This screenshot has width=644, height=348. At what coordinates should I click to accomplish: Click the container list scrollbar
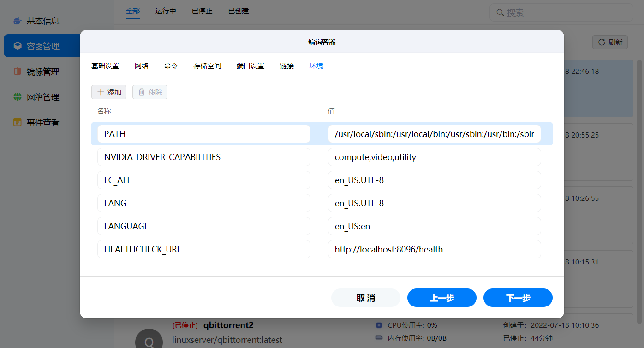[639, 192]
